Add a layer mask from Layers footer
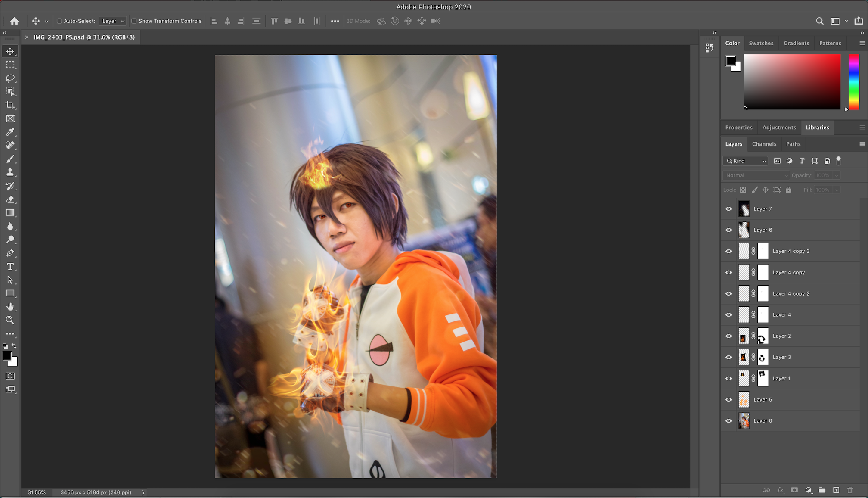Screen dimensions: 868x498 (x=794, y=490)
